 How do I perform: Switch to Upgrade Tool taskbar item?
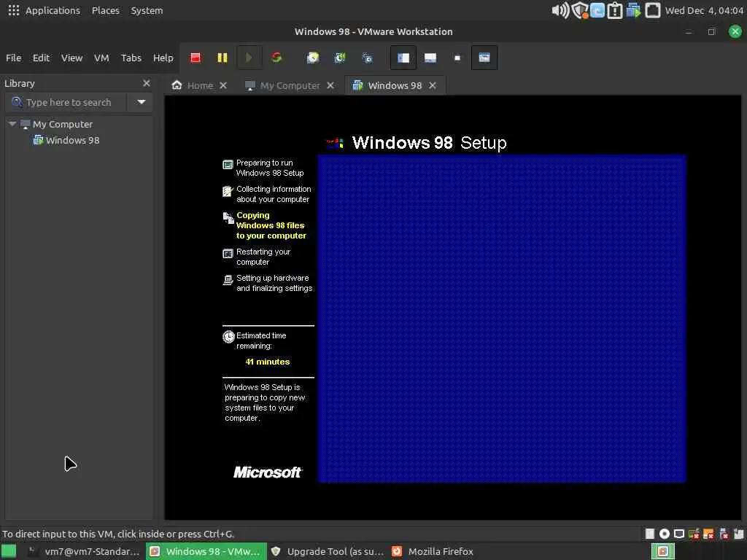tap(328, 551)
